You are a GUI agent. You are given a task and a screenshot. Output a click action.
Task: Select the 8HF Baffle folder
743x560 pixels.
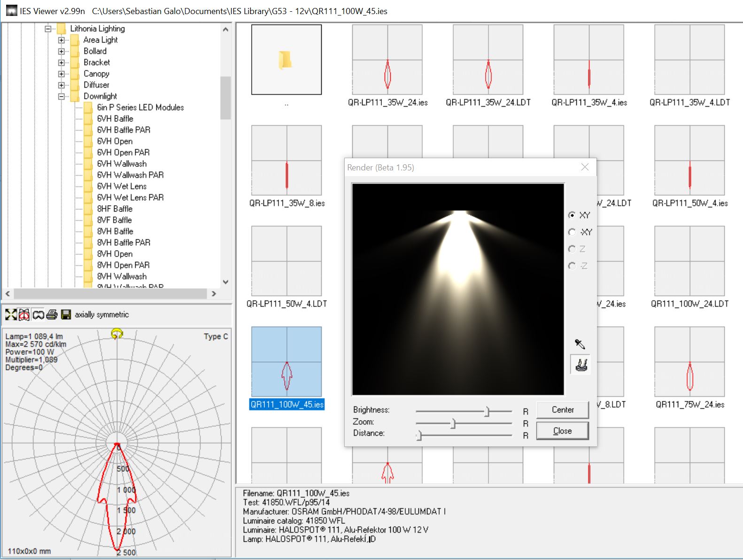[115, 209]
